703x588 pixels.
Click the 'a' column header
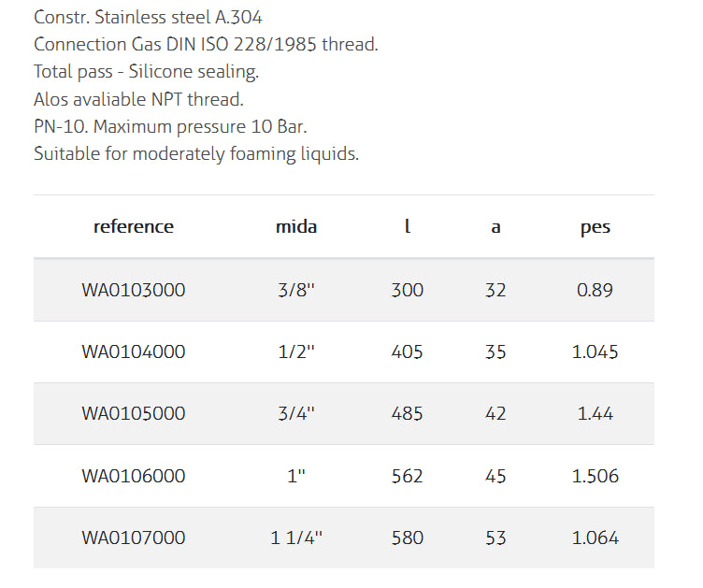point(495,226)
